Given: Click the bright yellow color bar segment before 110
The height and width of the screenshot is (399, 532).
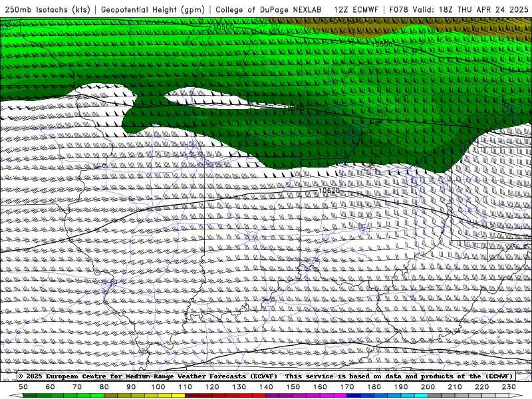Looking at the screenshot, I should click(178, 396).
